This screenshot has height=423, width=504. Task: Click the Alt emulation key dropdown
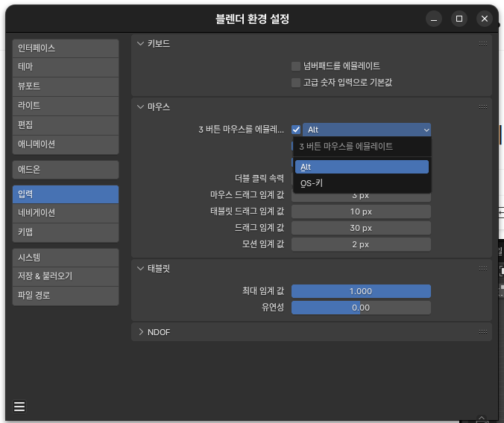pyautogui.click(x=366, y=130)
